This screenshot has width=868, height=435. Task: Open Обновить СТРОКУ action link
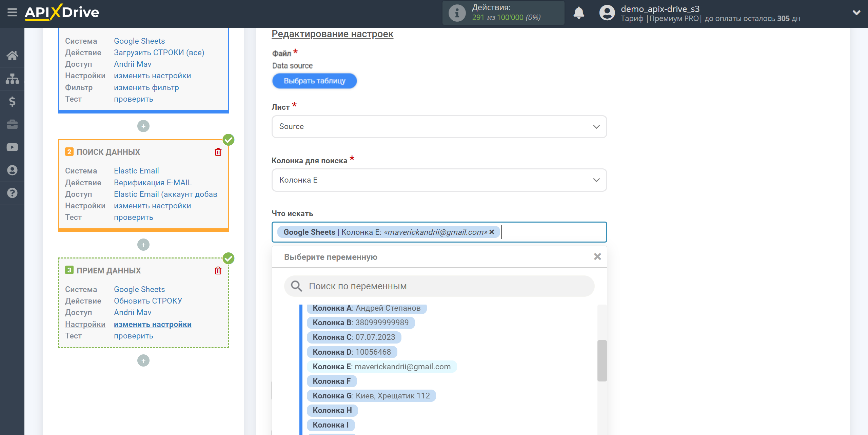click(x=148, y=301)
